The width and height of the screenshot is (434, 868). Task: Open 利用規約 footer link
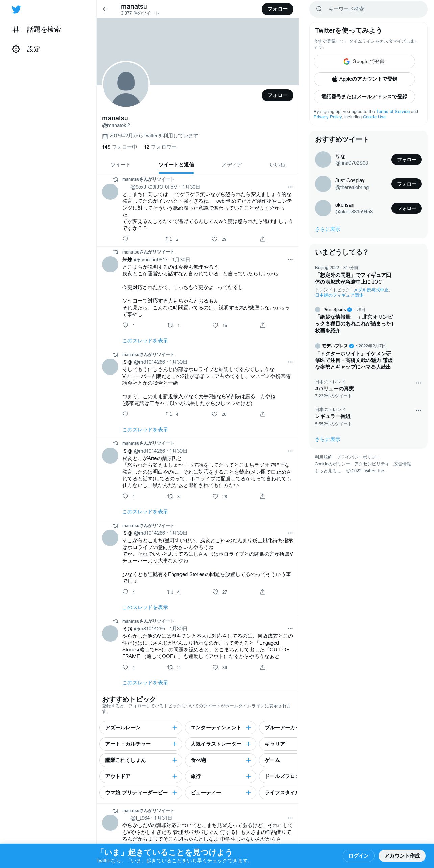[x=323, y=457]
